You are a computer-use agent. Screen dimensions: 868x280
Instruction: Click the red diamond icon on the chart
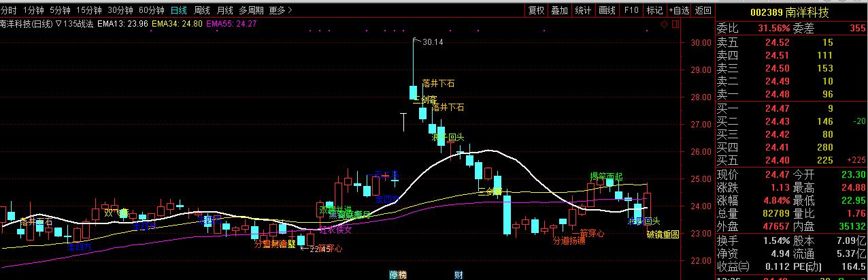(665, 24)
